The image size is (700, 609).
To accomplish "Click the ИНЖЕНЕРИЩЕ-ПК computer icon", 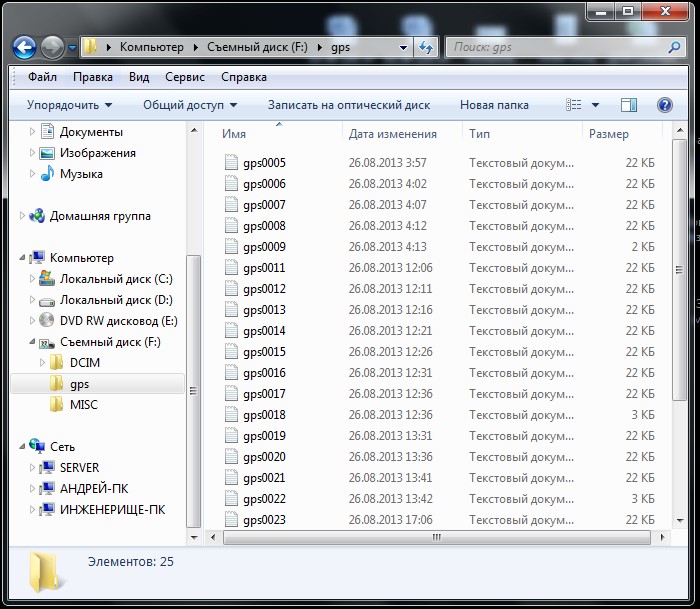I will 46,509.
